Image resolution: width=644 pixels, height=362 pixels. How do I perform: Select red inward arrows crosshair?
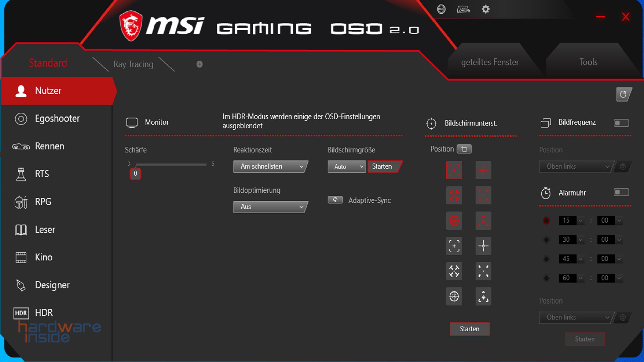454,195
